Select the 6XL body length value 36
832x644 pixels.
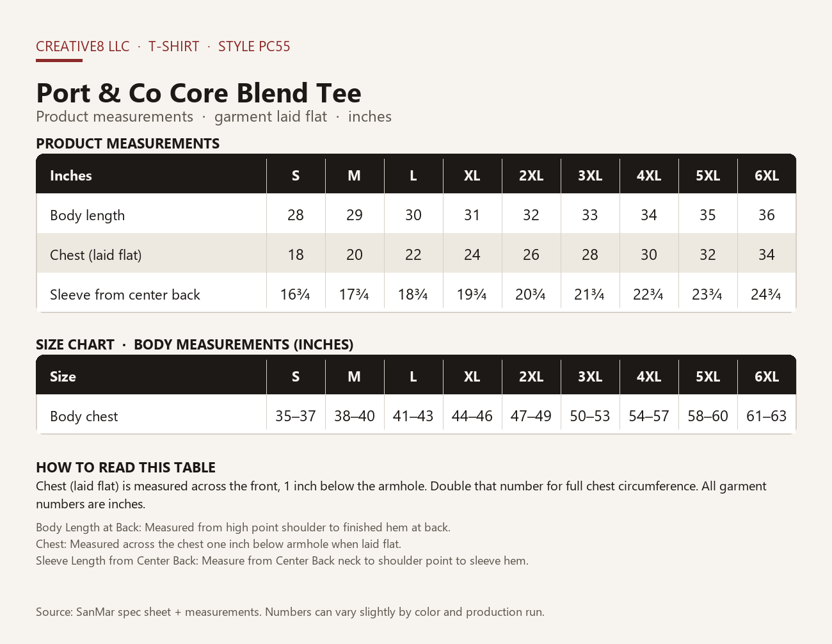pyautogui.click(x=767, y=215)
